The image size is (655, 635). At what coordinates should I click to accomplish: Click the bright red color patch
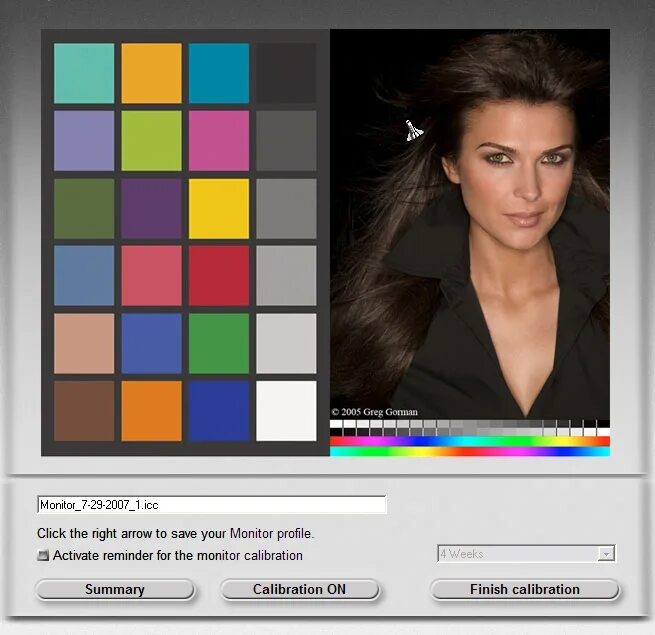tap(219, 275)
